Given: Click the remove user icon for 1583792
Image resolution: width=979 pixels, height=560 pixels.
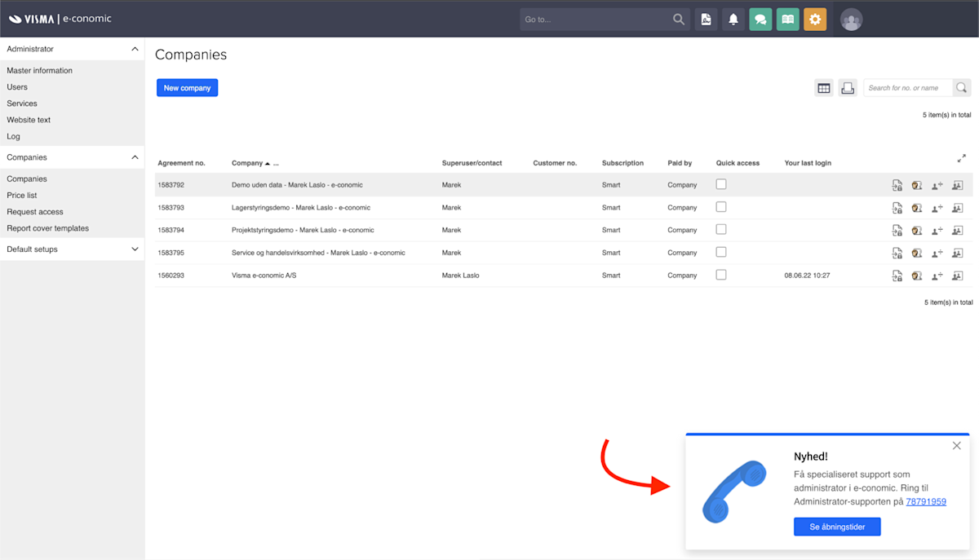Looking at the screenshot, I should click(937, 185).
